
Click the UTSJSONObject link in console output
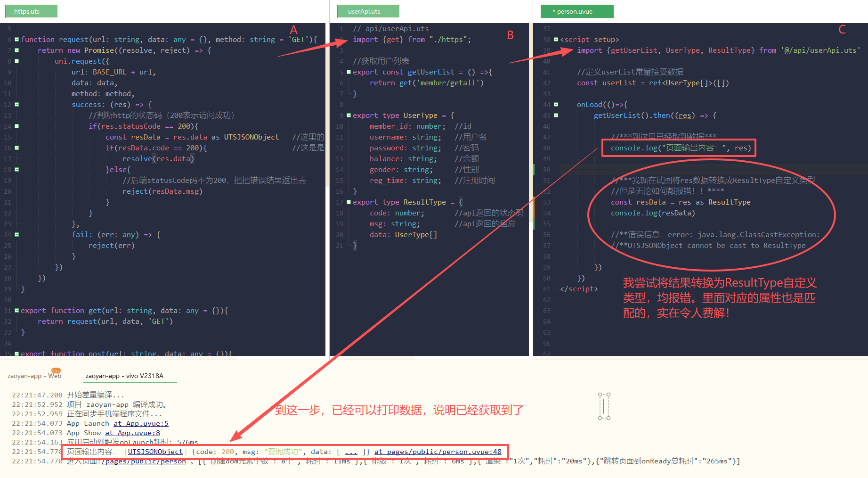pos(155,452)
